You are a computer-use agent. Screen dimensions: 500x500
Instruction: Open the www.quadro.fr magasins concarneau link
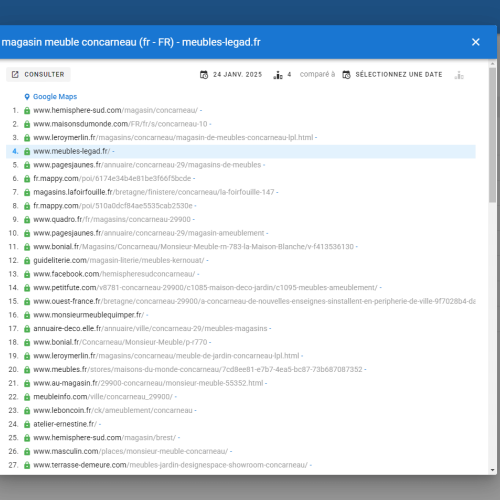(x=112, y=219)
